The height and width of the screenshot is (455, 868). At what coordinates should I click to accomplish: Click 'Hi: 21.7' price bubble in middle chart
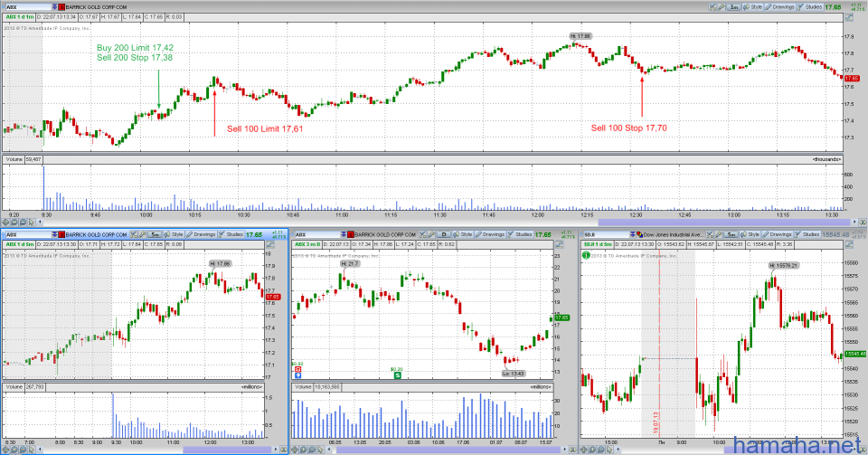point(351,263)
